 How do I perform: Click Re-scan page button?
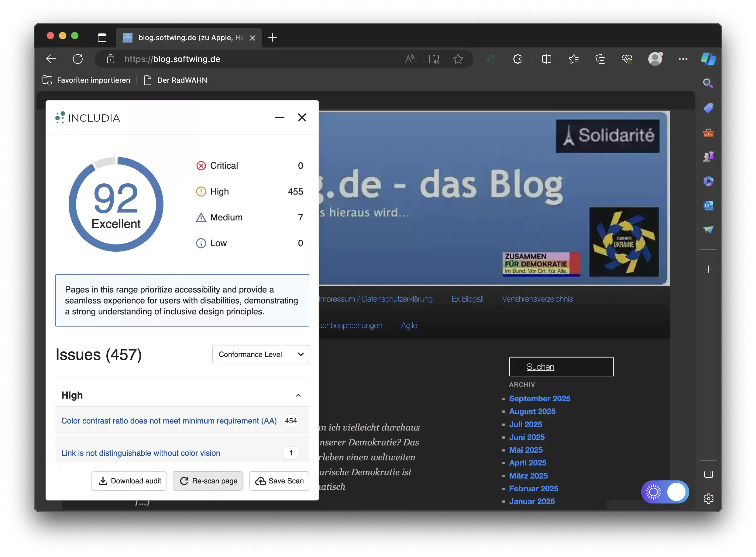click(x=208, y=481)
